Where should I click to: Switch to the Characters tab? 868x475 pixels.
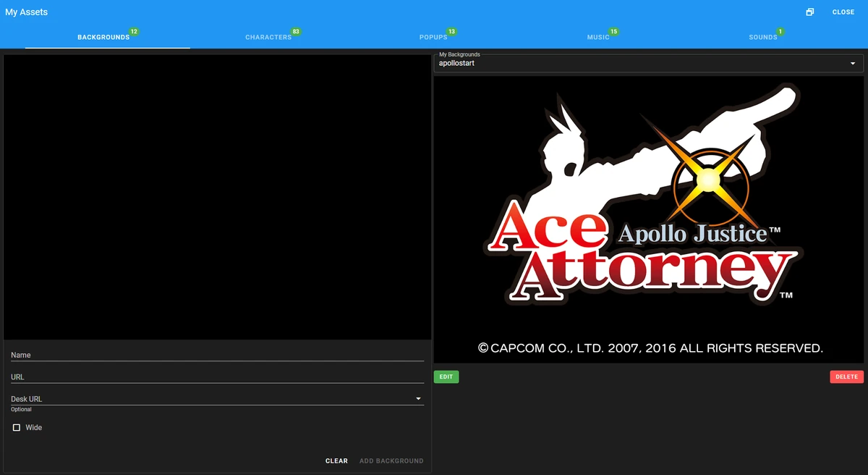click(268, 37)
